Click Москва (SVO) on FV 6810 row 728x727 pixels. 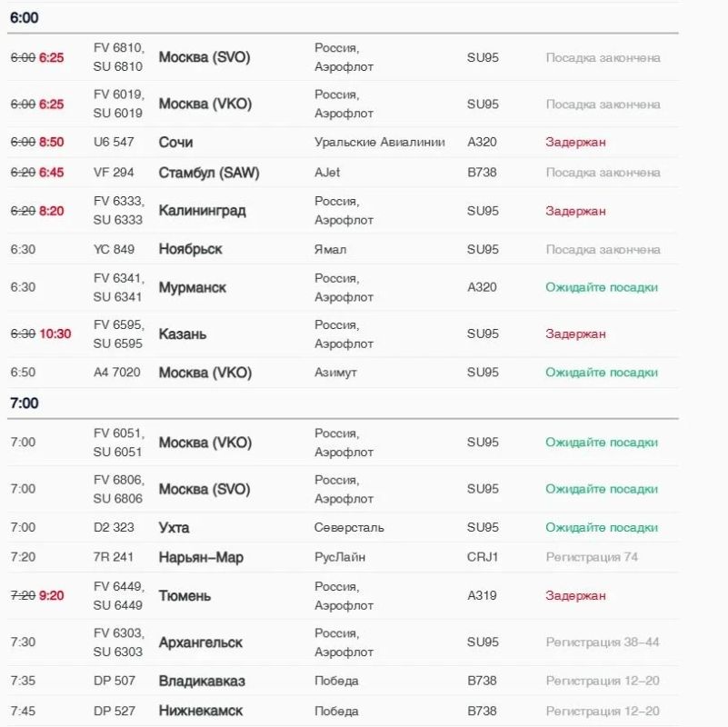(x=204, y=57)
